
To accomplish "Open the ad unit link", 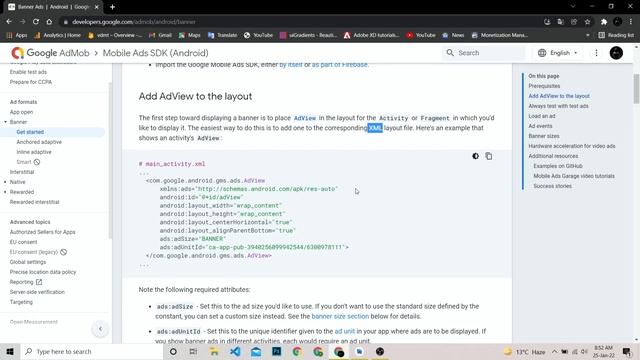I will (x=344, y=331).
